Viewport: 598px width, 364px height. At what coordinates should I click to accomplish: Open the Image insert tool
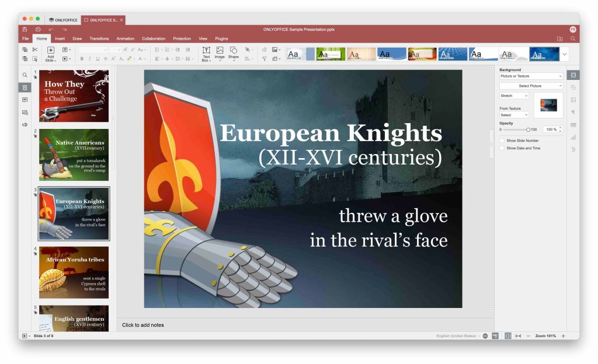(x=220, y=54)
